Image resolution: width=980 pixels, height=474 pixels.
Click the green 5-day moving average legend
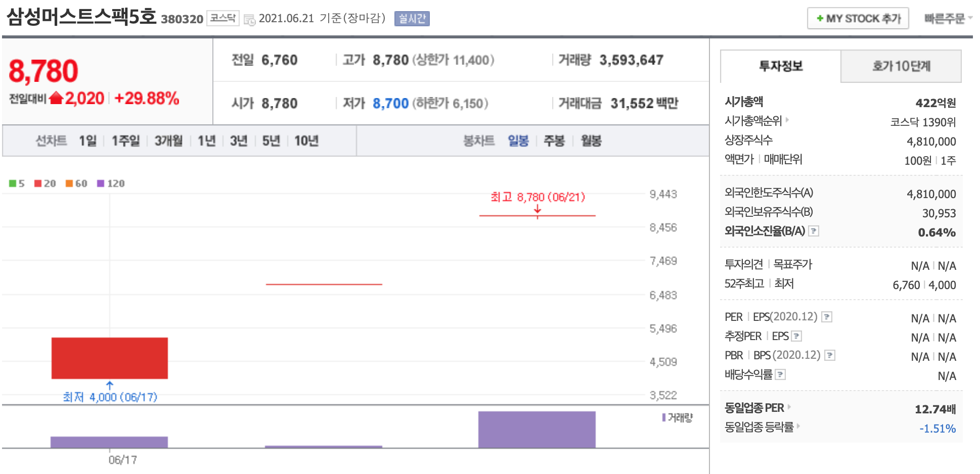point(17,183)
